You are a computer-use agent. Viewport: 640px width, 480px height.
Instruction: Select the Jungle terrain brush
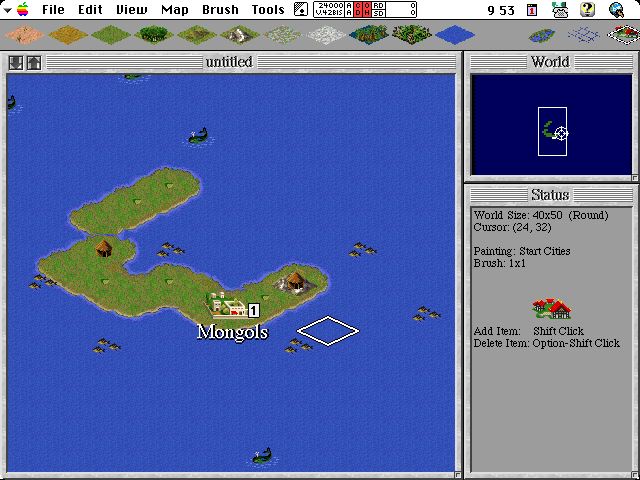pyautogui.click(x=412, y=34)
